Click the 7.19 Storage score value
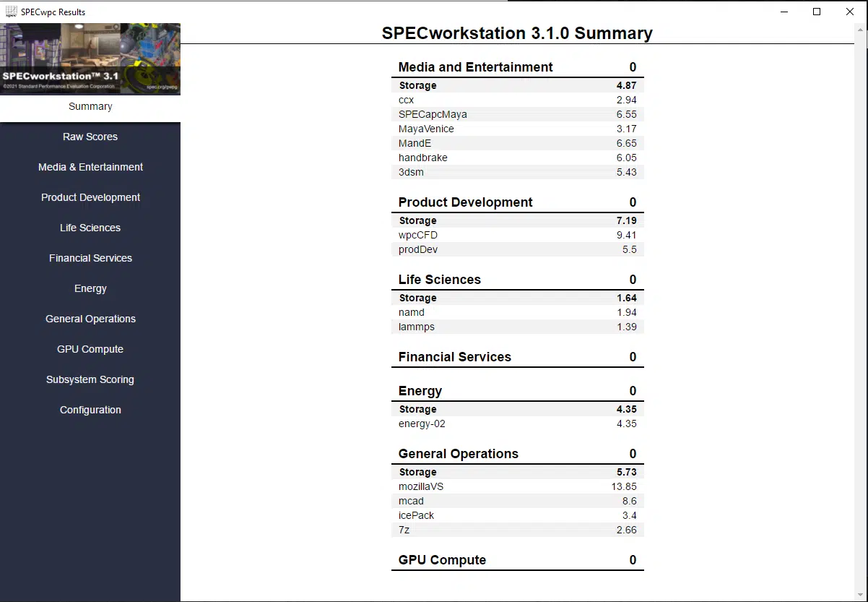 click(x=627, y=220)
